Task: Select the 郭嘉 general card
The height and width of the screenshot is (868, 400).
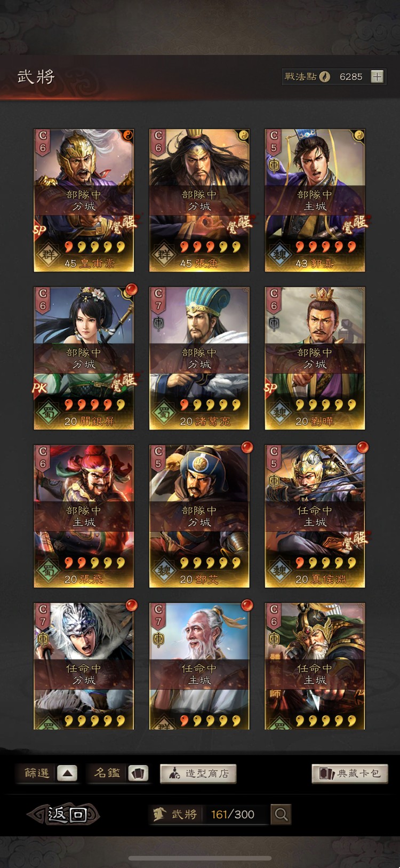Action: 315,200
